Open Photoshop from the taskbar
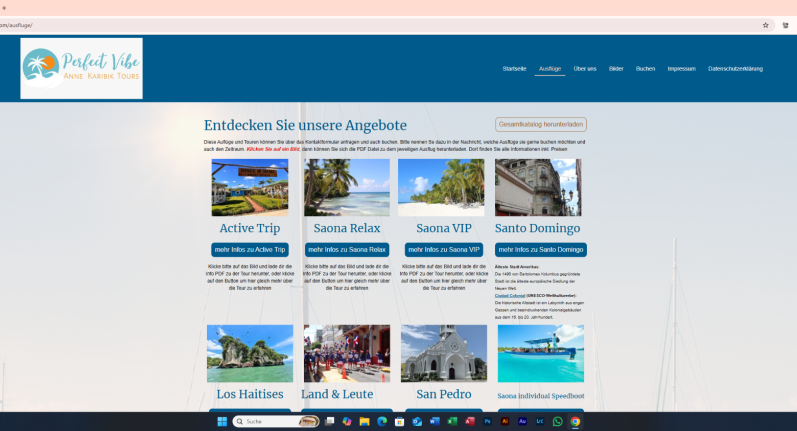The height and width of the screenshot is (431, 797). point(487,421)
